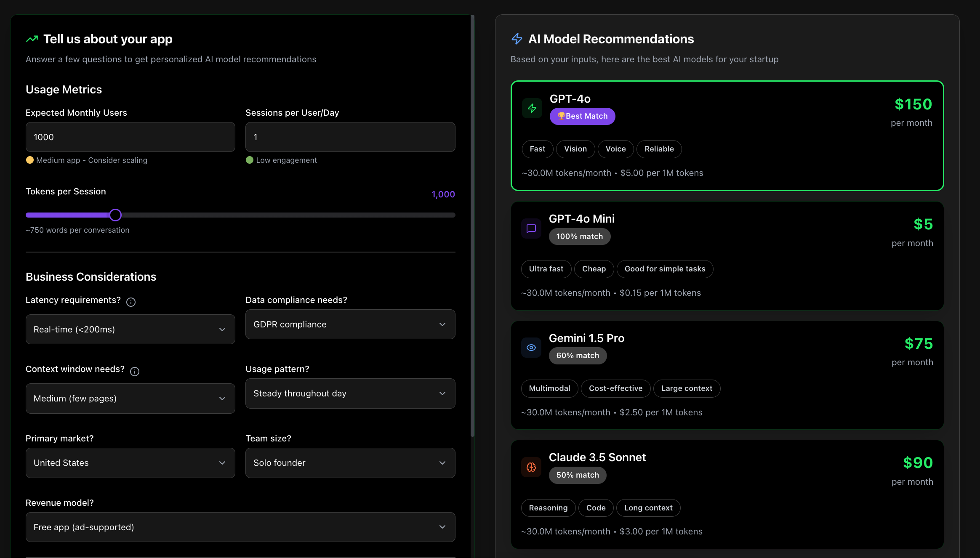980x558 pixels.
Task: Click the Large context tag on Gemini 1.5 Pro
Action: 687,388
